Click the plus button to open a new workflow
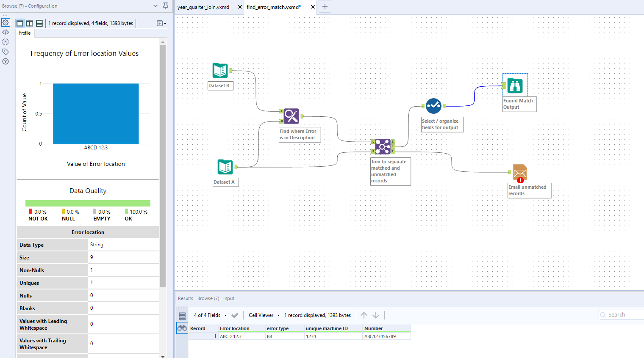 tap(325, 7)
